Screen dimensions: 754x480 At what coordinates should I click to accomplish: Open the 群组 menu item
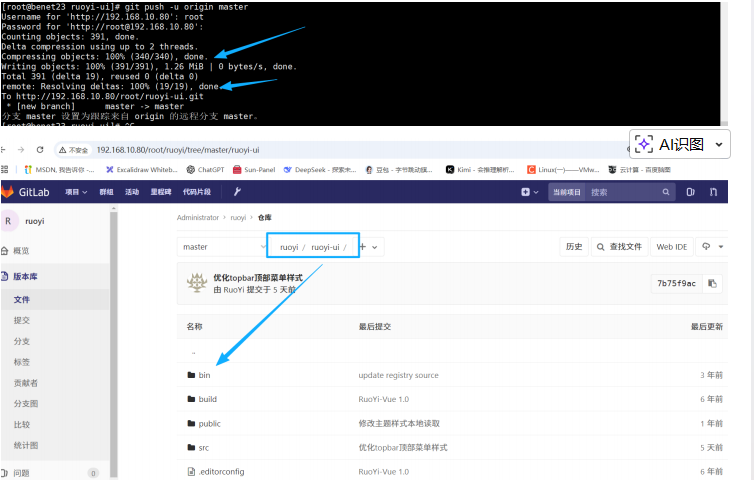pos(106,192)
